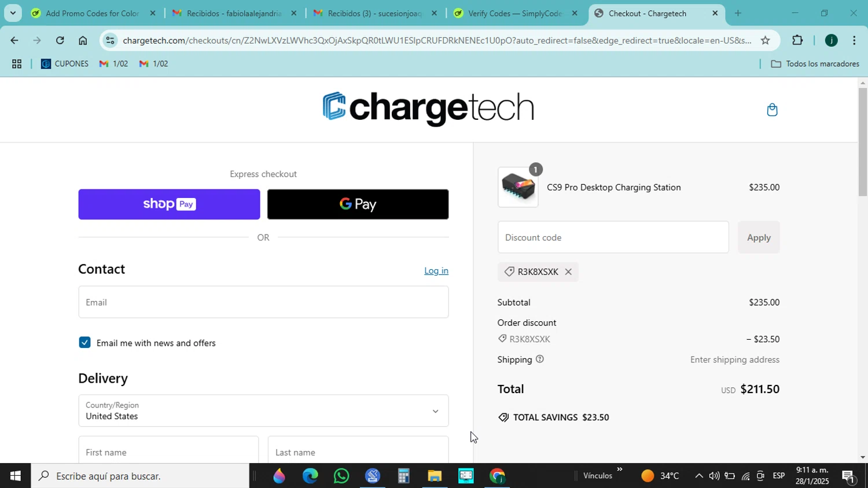Screen dimensions: 868x488
Task: Click the Log in link
Action: [x=436, y=271]
